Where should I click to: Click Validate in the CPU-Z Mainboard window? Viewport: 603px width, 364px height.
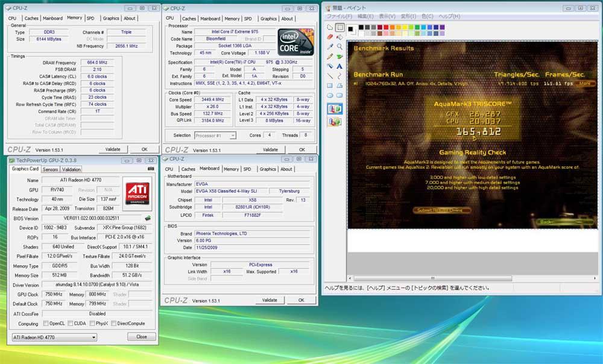(x=270, y=300)
